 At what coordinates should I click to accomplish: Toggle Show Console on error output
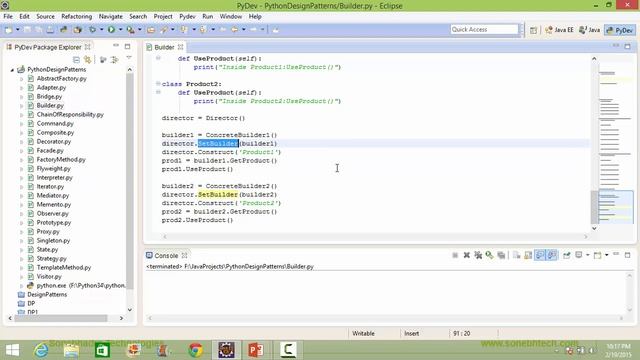[552, 255]
